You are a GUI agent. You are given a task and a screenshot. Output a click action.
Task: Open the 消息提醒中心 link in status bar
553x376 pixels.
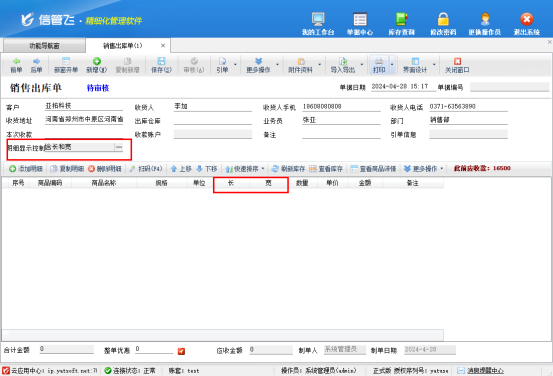485,370
